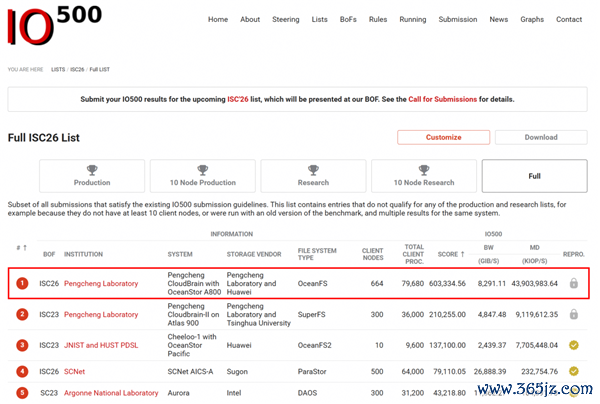Click the LISTS breadcrumb
Viewport: 600px width, 404px height.
pos(58,69)
